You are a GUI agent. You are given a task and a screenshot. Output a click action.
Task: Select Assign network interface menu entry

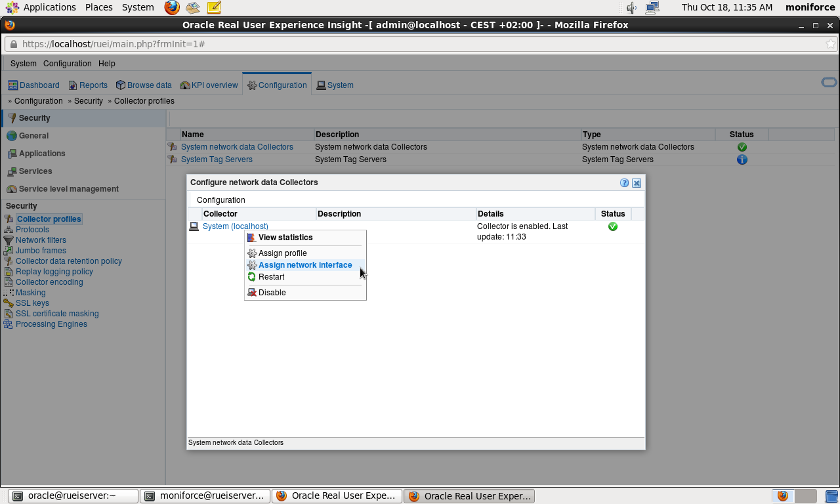coord(305,265)
